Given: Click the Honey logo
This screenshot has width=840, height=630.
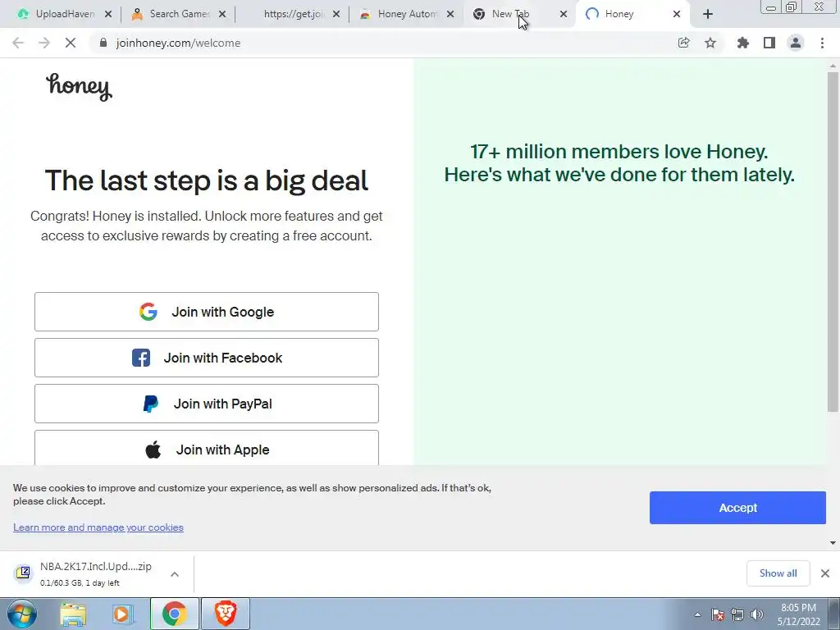Looking at the screenshot, I should point(79,86).
